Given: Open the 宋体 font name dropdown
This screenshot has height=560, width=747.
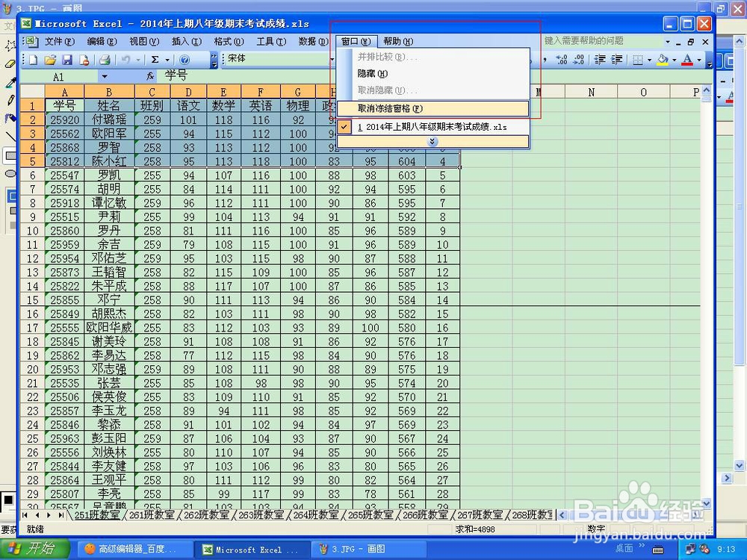Looking at the screenshot, I should tap(332, 59).
